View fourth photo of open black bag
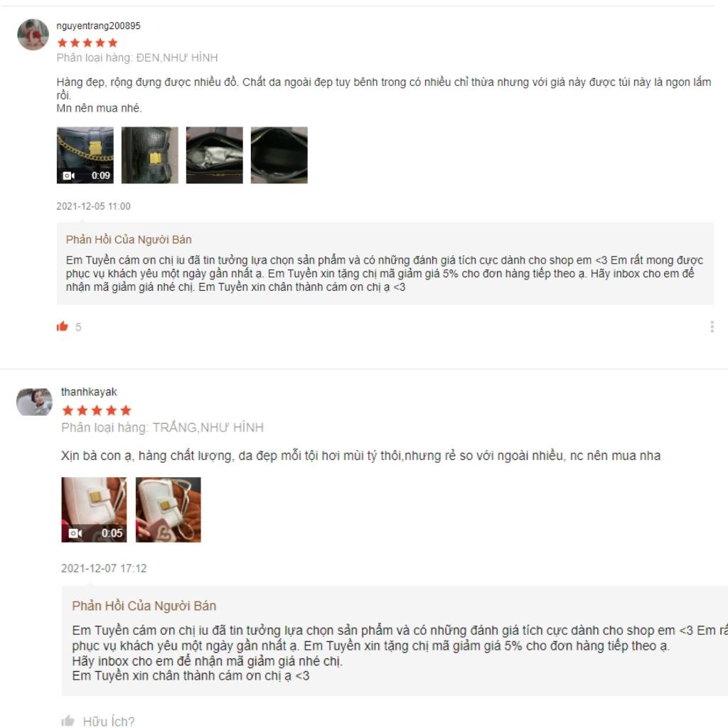The width and height of the screenshot is (728, 728). (x=279, y=155)
